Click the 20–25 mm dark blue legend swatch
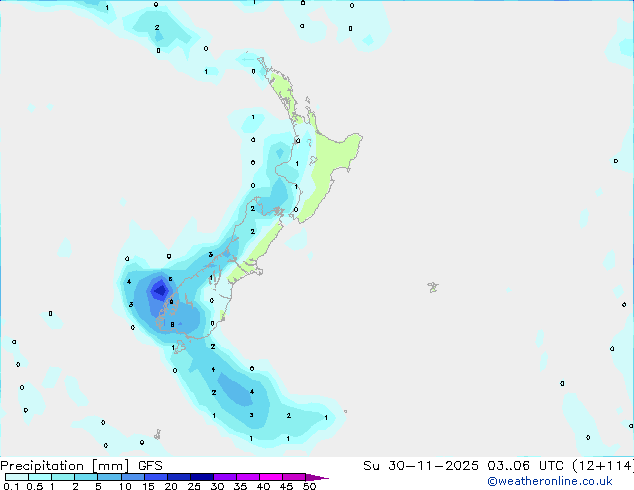 pos(179,477)
